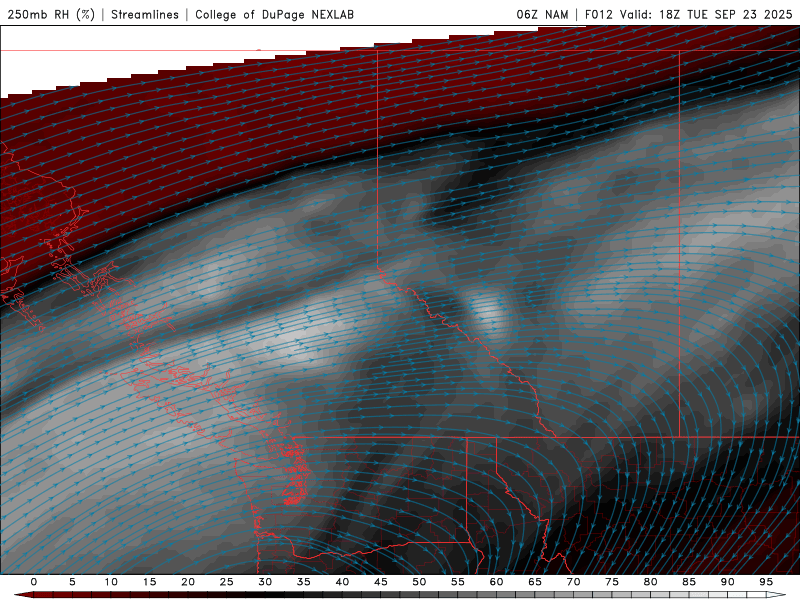Screen dimensions: 800x600
Task: Click the colorbar label '40'
Action: (x=342, y=582)
